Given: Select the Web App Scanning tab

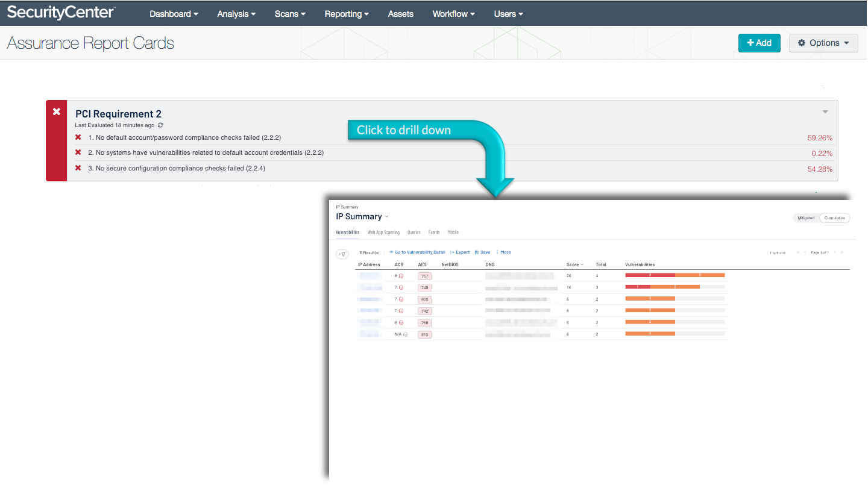Looking at the screenshot, I should (383, 232).
